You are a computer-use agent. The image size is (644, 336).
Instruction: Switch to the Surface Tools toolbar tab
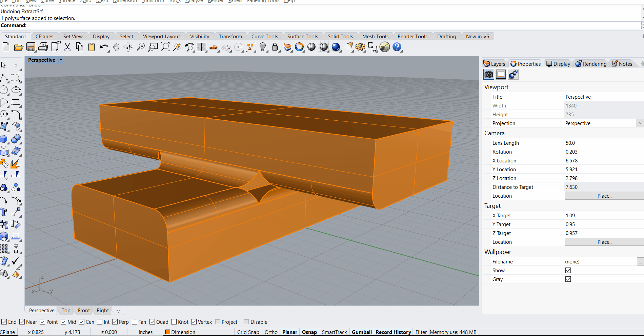pos(303,36)
